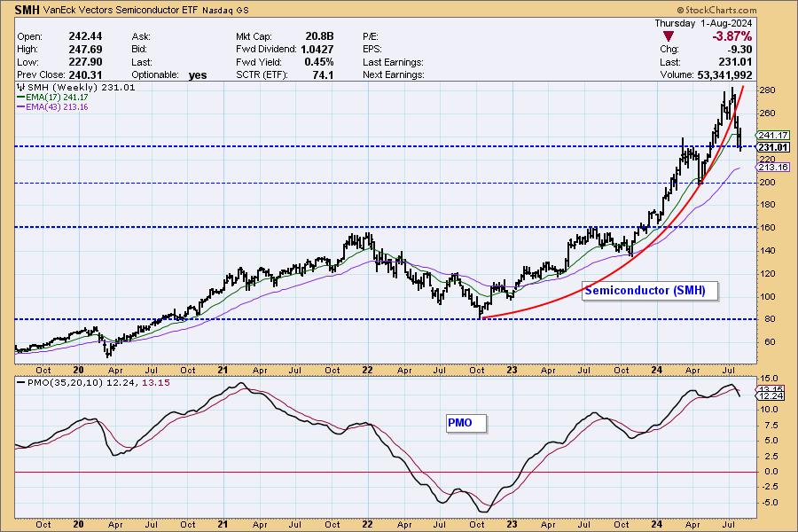The image size is (798, 532).
Task: Click the 12.24 PMO axis value tag
Action: point(771,396)
